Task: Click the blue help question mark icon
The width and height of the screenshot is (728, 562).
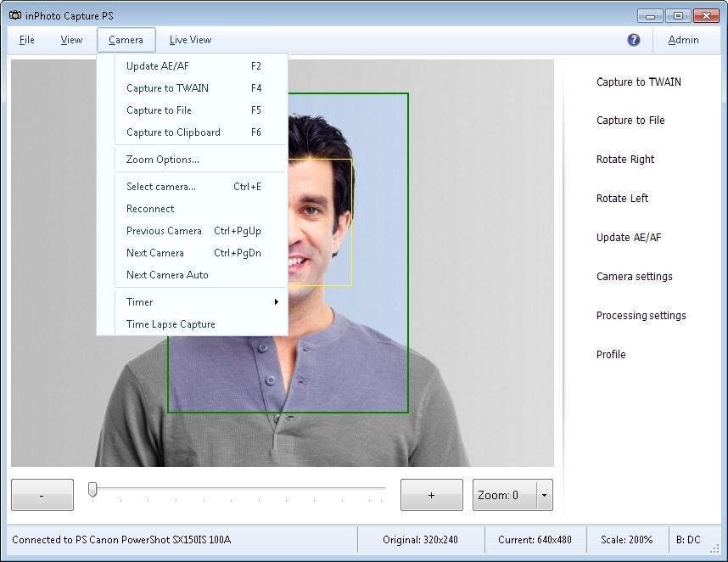Action: coord(634,40)
